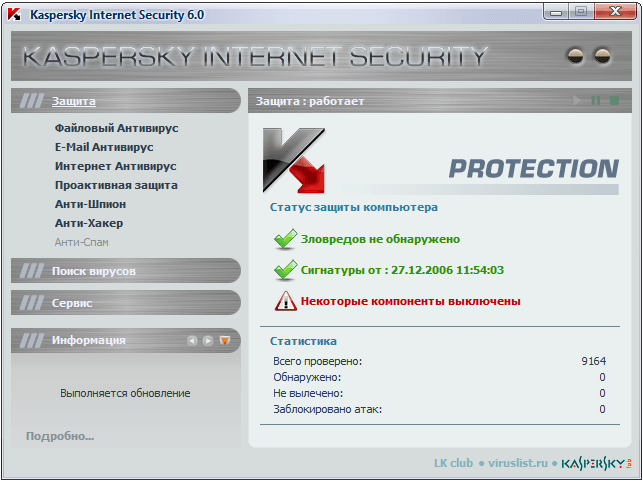Click the Kaspersky icon in title bar
The image size is (643, 482).
tap(15, 15)
